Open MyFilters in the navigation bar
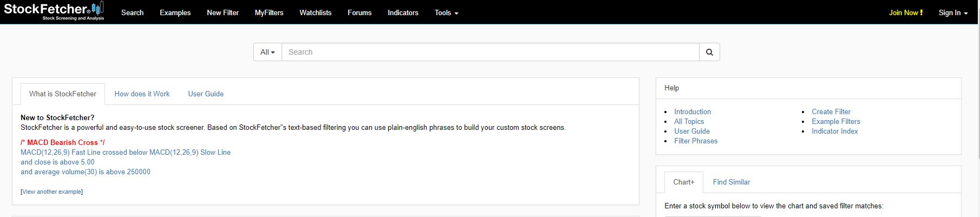980x217 pixels. [269, 12]
